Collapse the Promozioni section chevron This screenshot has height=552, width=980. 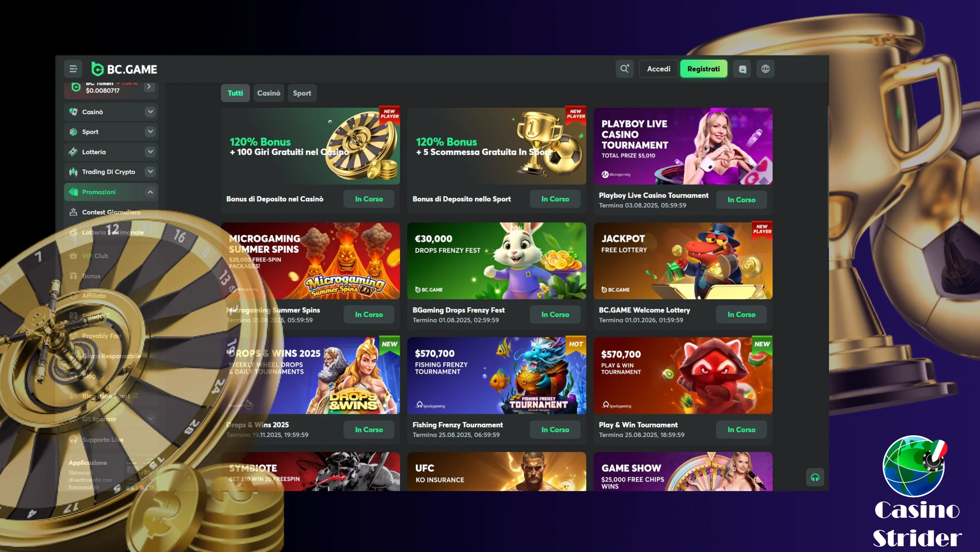click(x=150, y=192)
